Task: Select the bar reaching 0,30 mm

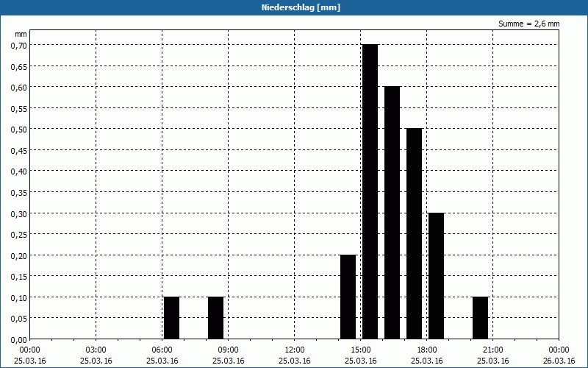Action: (x=436, y=275)
